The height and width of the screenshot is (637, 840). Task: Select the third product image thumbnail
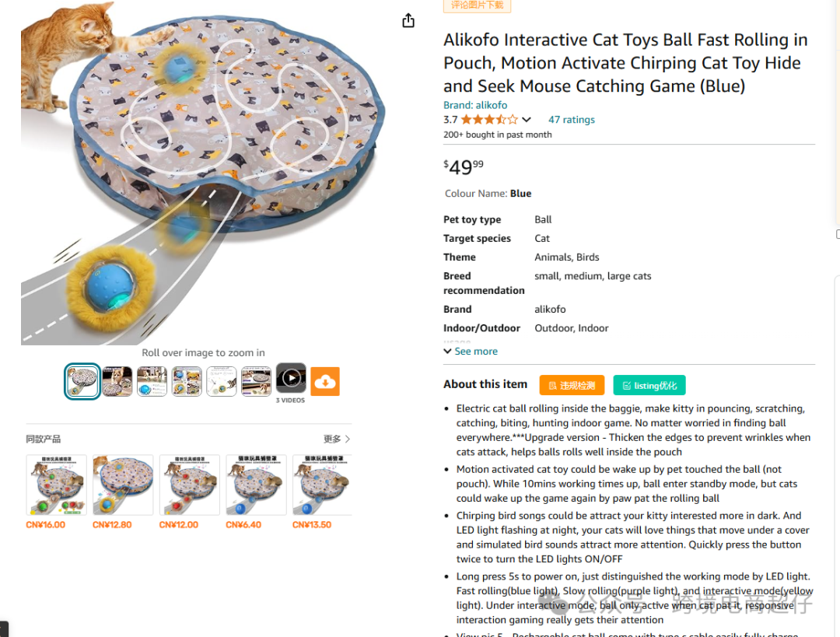point(152,381)
